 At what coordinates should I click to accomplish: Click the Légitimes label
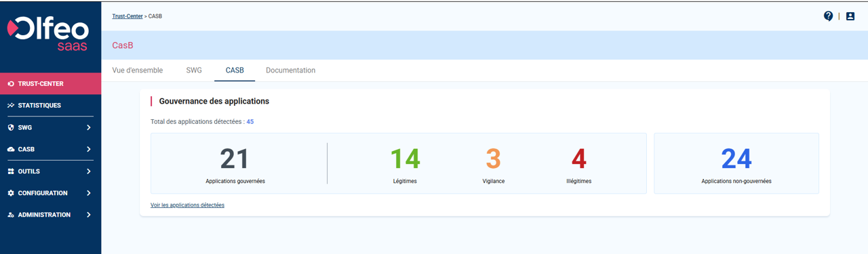[405, 181]
